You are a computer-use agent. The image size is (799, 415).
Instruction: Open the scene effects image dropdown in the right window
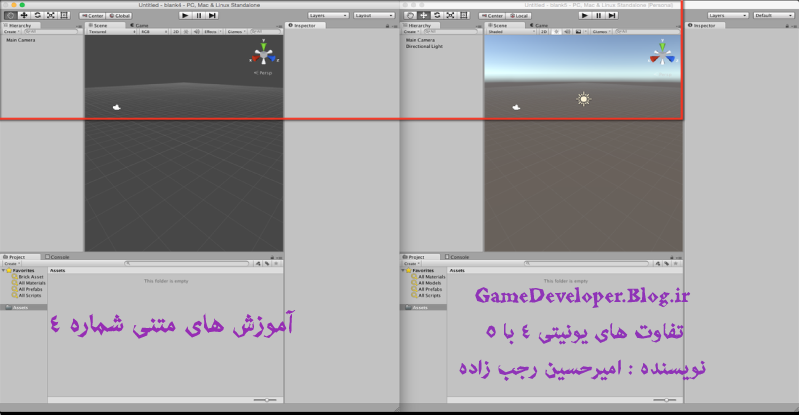point(580,32)
